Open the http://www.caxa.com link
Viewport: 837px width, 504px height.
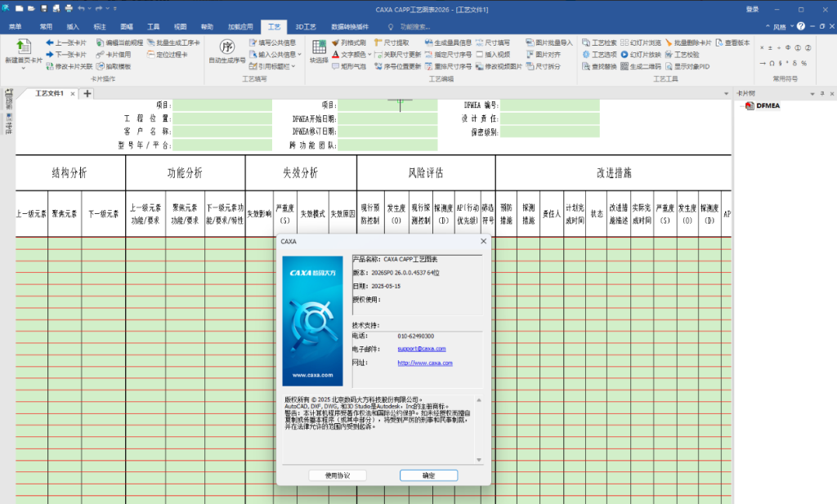(x=425, y=363)
